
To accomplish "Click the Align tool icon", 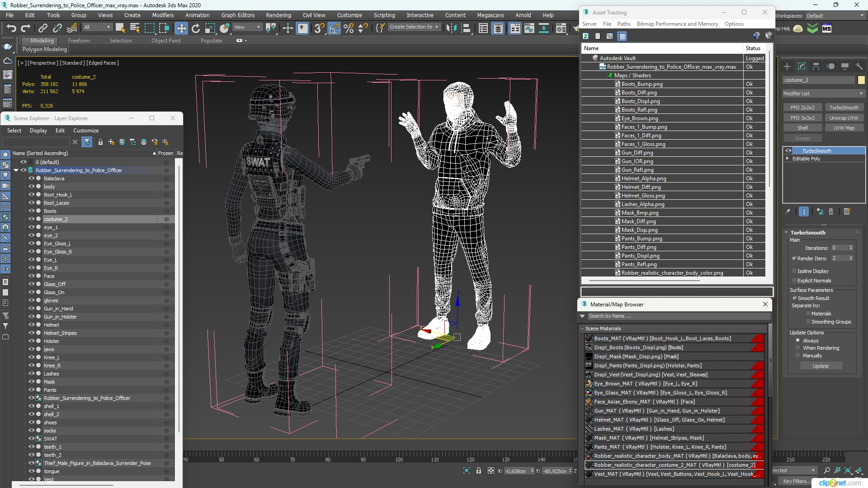I will [466, 28].
